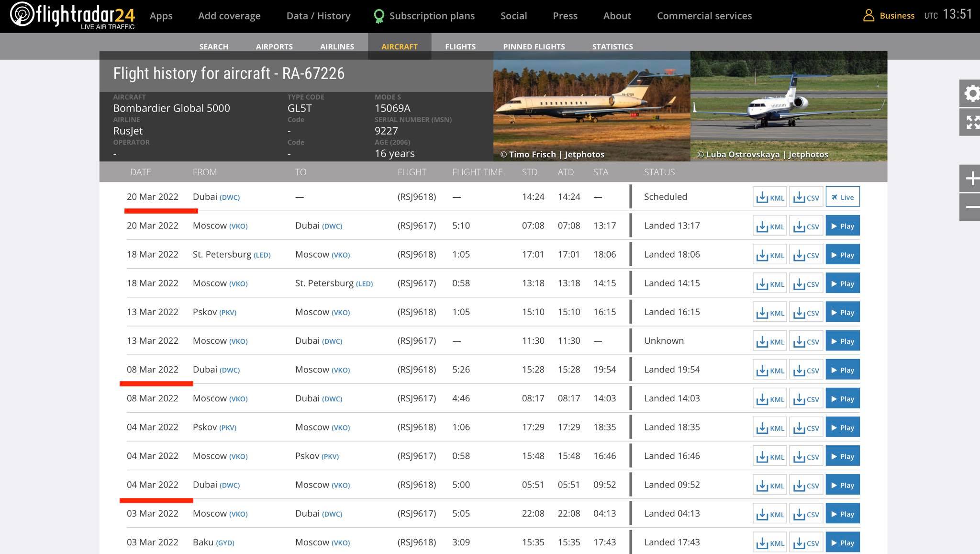This screenshot has width=980, height=554.
Task: Toggle the fullscreen arrows icon
Action: (x=972, y=122)
